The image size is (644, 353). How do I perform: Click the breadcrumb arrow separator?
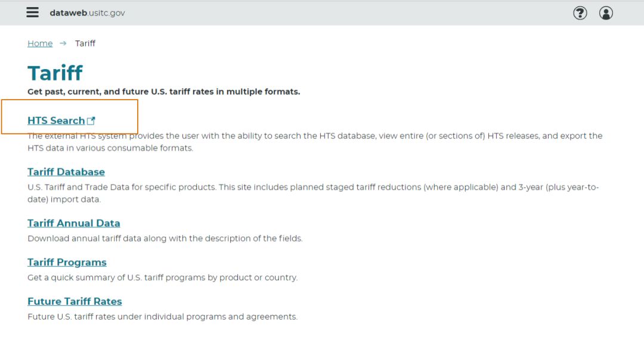point(63,44)
